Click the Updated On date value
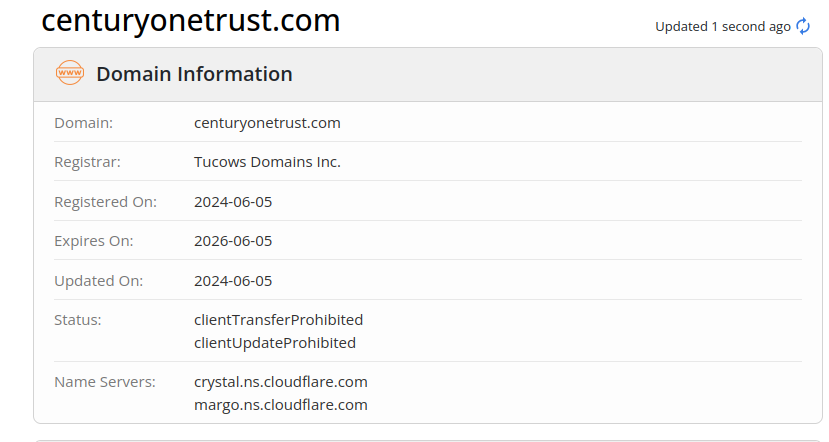The width and height of the screenshot is (829, 442). (233, 281)
